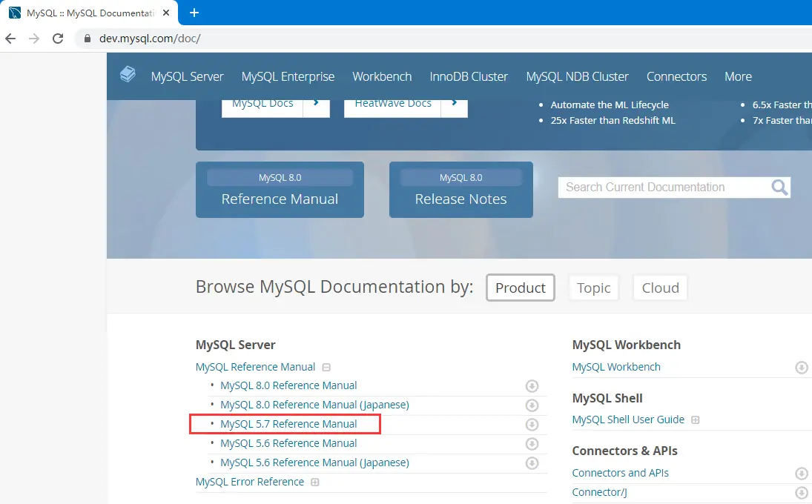This screenshot has height=504, width=812.
Task: Click download icon beside MySQL Workbench link
Action: [x=802, y=368]
